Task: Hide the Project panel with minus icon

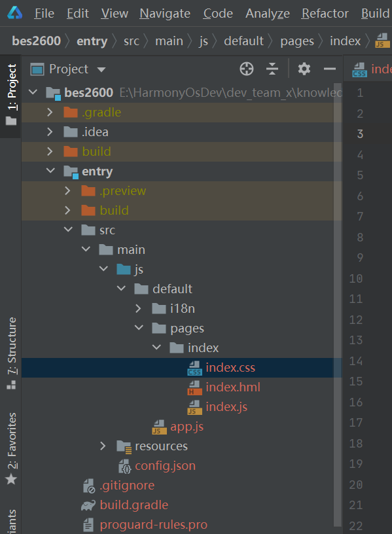Action: pos(330,69)
